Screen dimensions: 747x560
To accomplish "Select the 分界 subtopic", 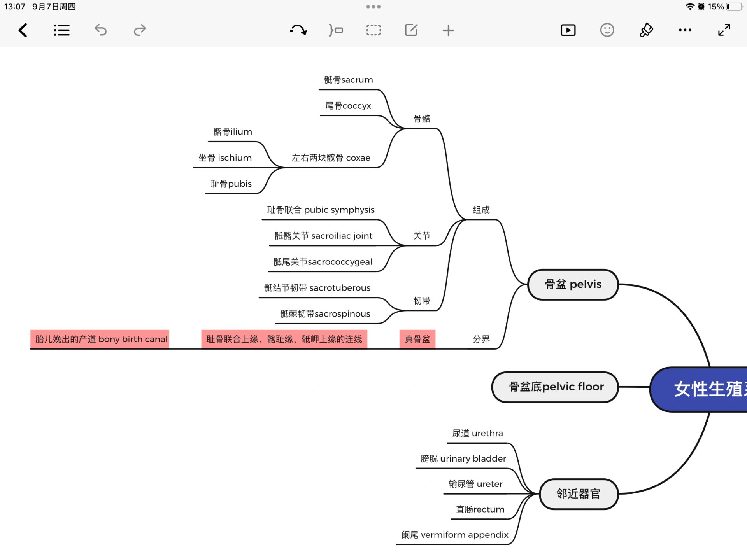I will click(481, 339).
